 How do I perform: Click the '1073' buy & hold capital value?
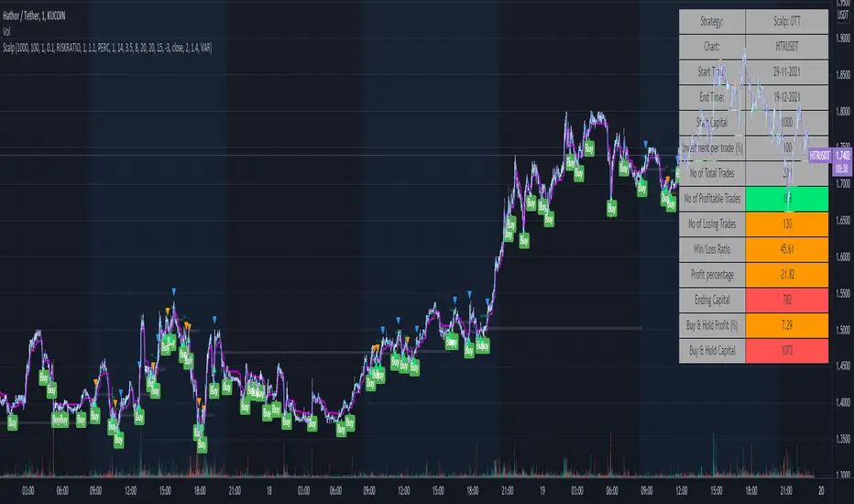(x=787, y=350)
